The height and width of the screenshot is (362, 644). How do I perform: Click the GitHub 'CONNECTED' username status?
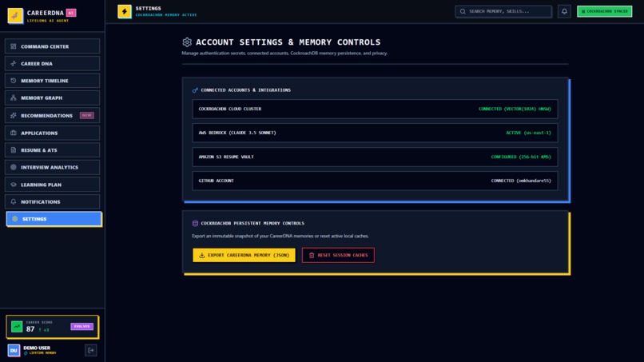(x=521, y=181)
